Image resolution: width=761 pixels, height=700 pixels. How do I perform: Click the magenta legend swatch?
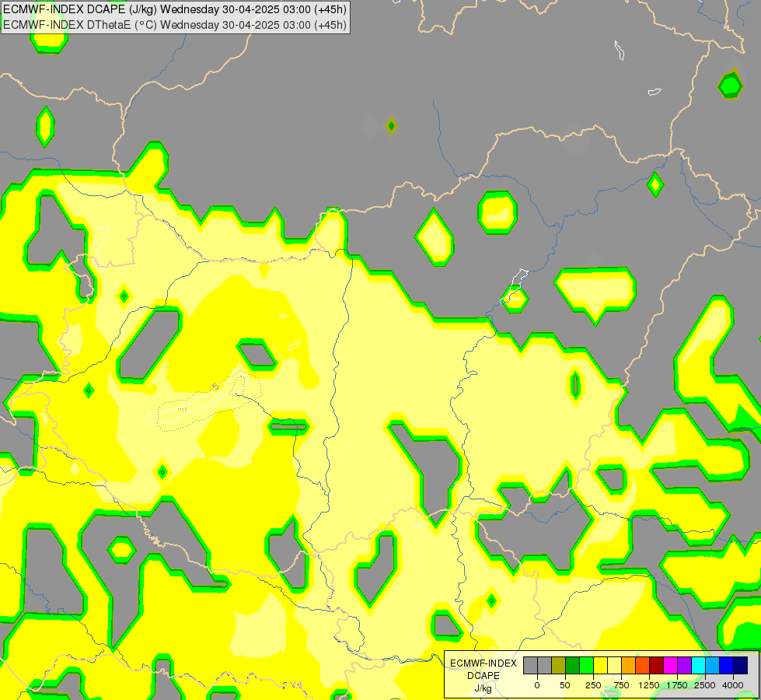click(670, 665)
